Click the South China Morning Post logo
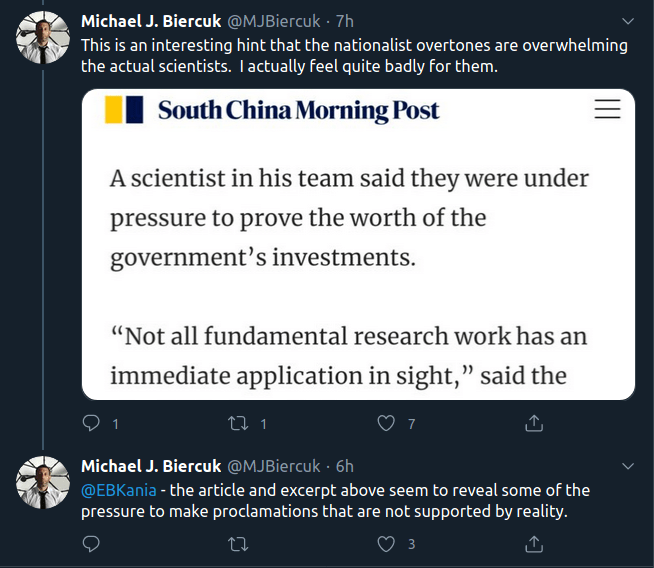Viewport: 654px width, 568px height. (272, 110)
